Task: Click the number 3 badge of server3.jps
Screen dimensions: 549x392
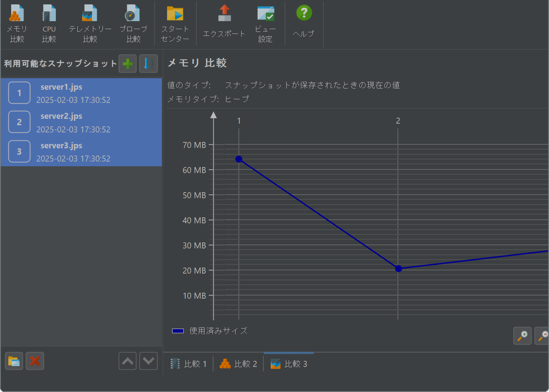Action: coord(19,152)
